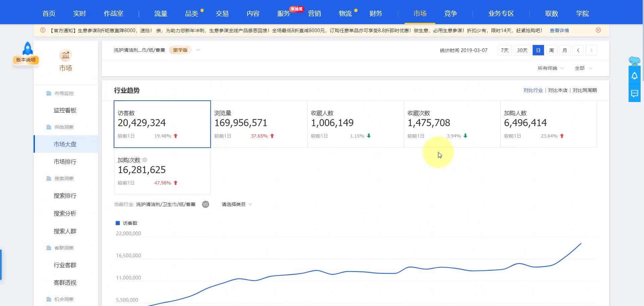Image resolution: width=644 pixels, height=306 pixels.
Task: Click the rocket icon above 版本说明
Action: click(28, 49)
